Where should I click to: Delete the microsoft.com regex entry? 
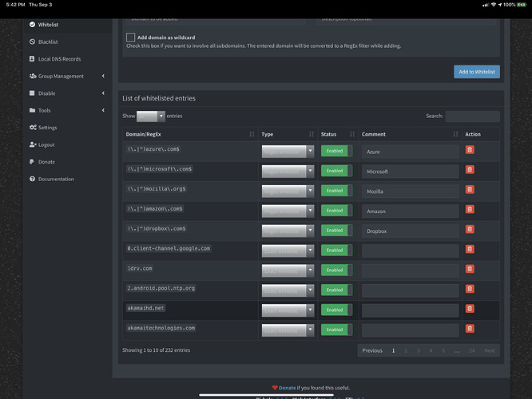(x=470, y=169)
